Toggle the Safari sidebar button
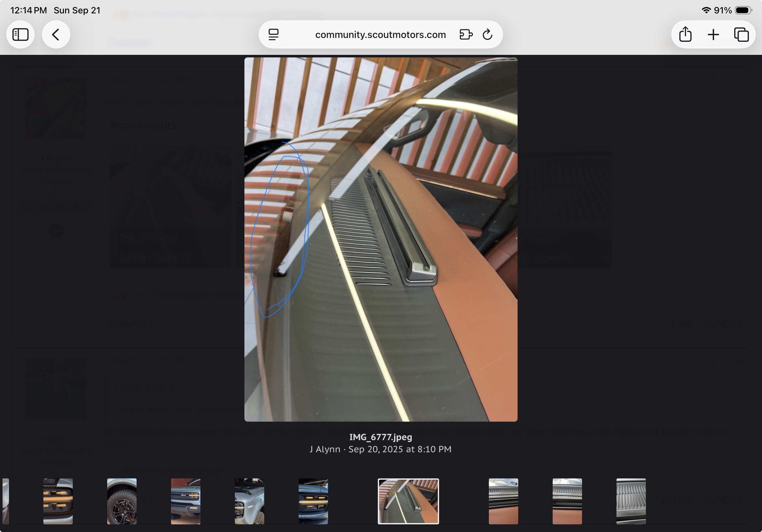Screen dimensions: 762x532 [20, 34]
